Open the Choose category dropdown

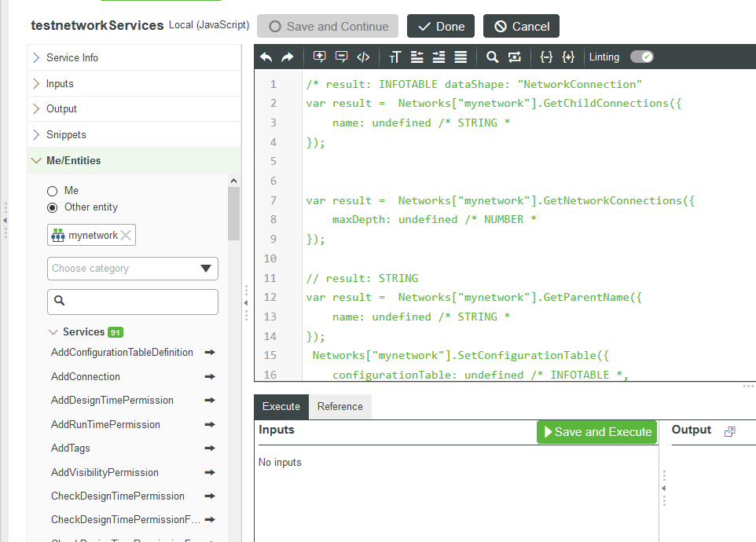pos(133,269)
